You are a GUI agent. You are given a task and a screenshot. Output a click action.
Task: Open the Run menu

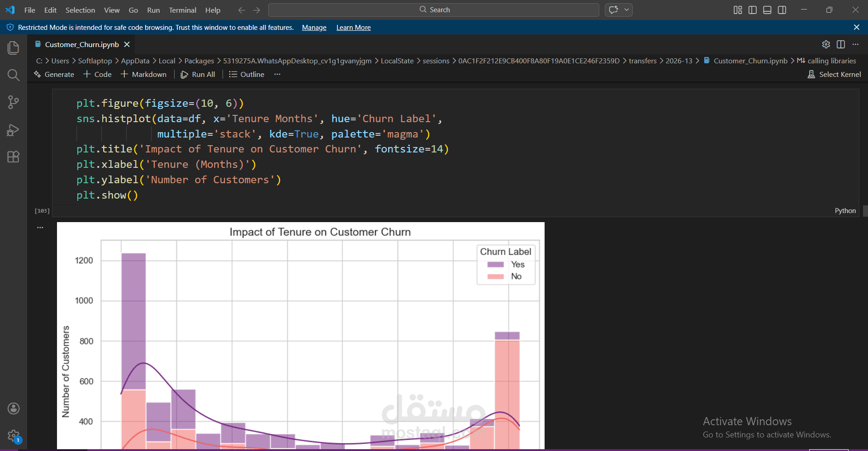pyautogui.click(x=154, y=10)
